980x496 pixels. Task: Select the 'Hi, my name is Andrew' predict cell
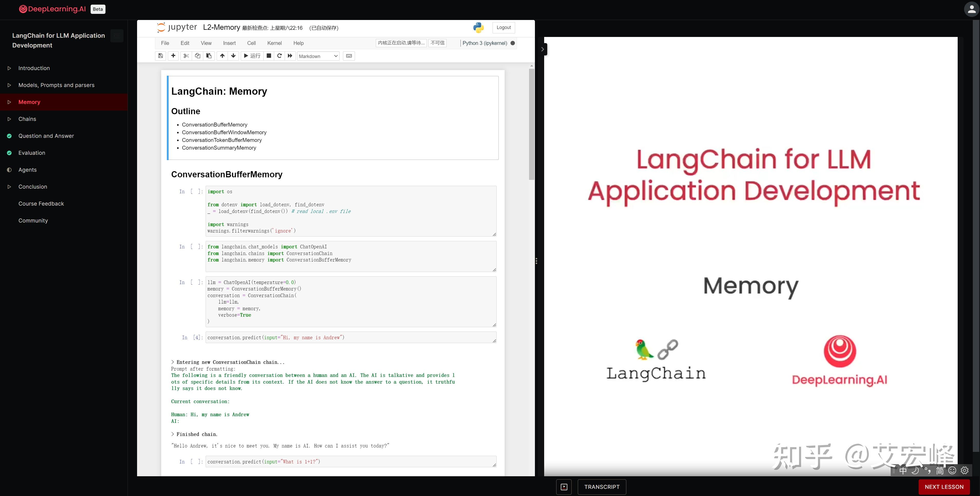click(x=351, y=337)
